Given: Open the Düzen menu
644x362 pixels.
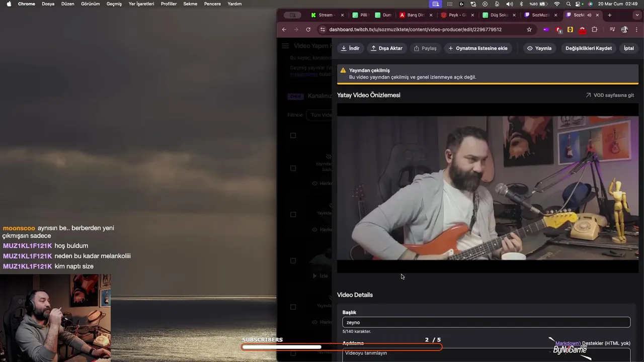Looking at the screenshot, I should point(67,4).
